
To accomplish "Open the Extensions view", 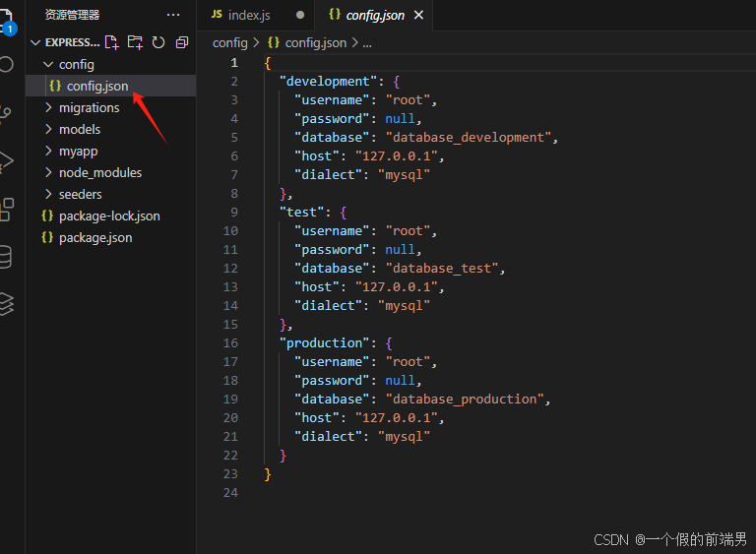I will [7, 210].
